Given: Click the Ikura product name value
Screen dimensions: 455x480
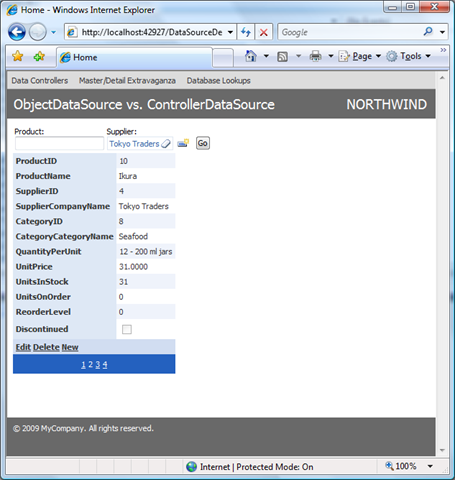Looking at the screenshot, I should coord(128,176).
